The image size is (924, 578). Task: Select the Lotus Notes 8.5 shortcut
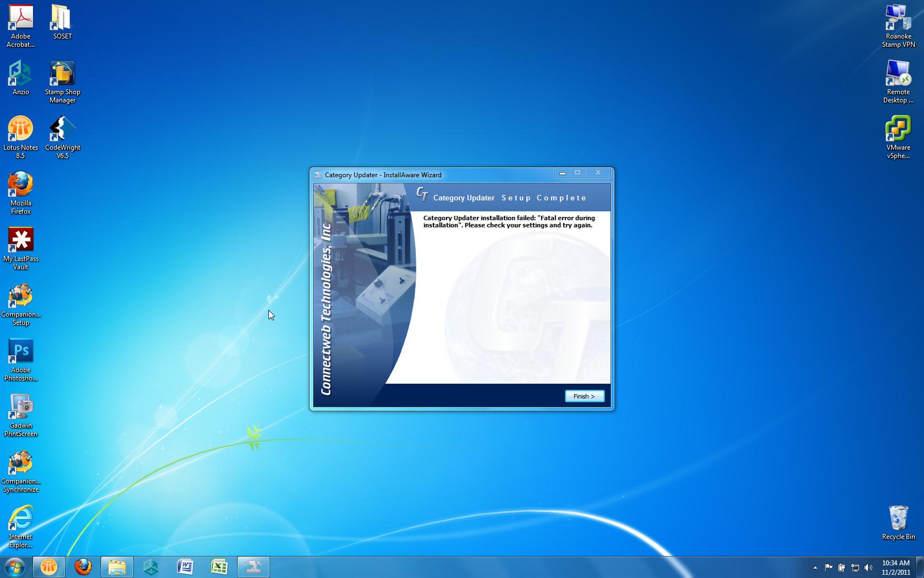pos(20,137)
